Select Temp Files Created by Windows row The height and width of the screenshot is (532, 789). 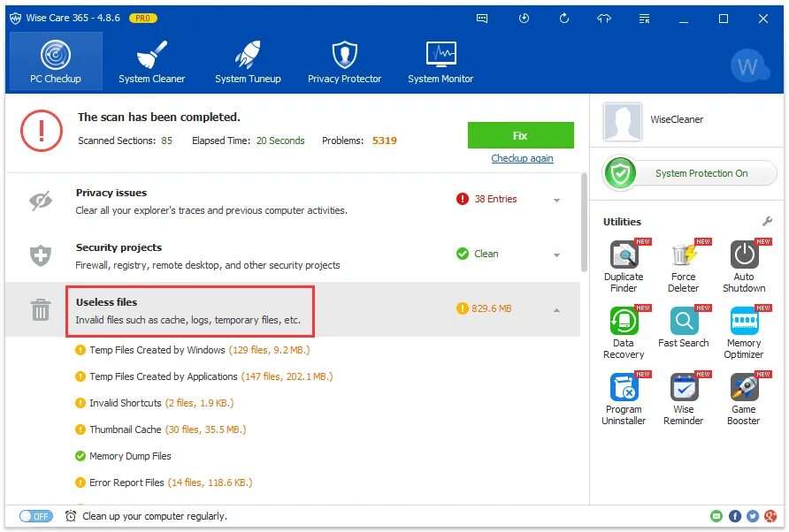click(x=193, y=350)
